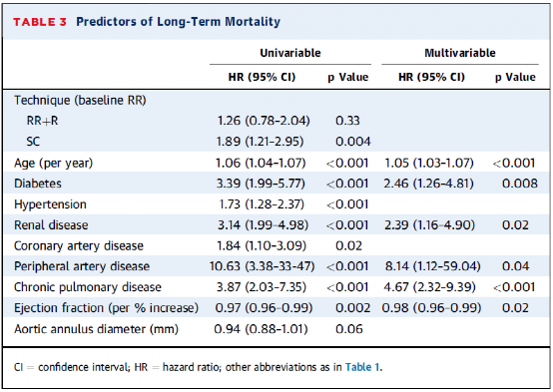Click the RR+R hazard ratio 1.26 cell
This screenshot has height=392, width=553.
tap(264, 121)
